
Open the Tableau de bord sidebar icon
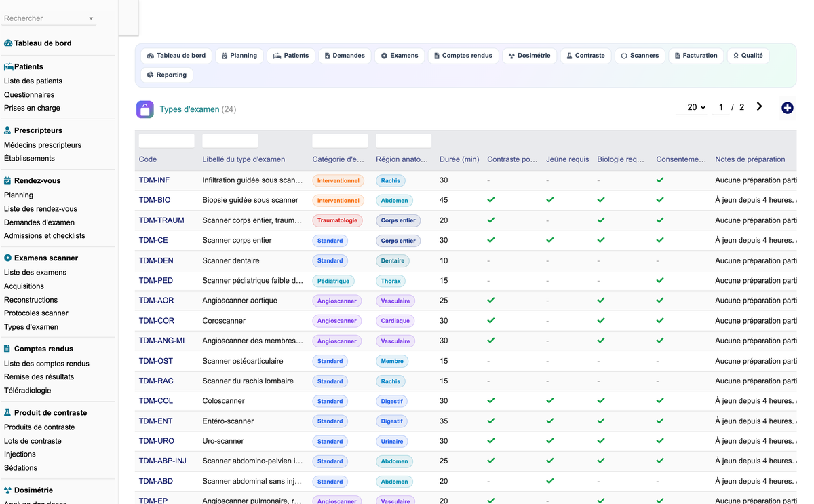8,43
